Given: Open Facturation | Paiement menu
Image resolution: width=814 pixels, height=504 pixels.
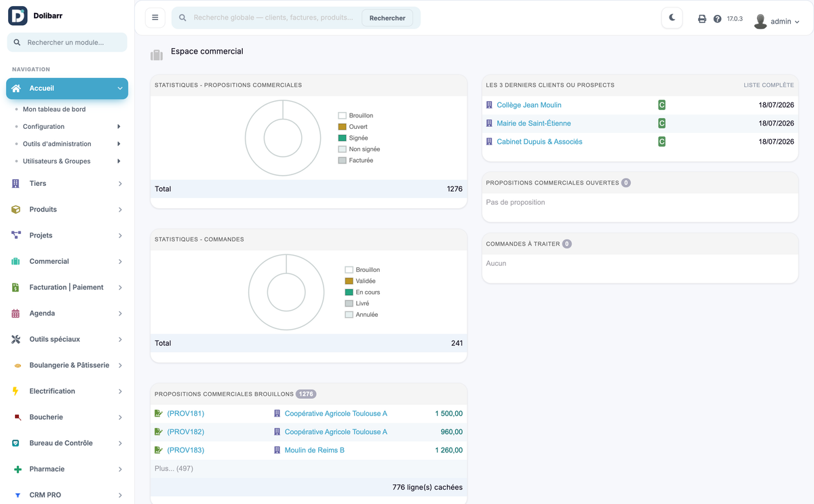Looking at the screenshot, I should pos(67,288).
